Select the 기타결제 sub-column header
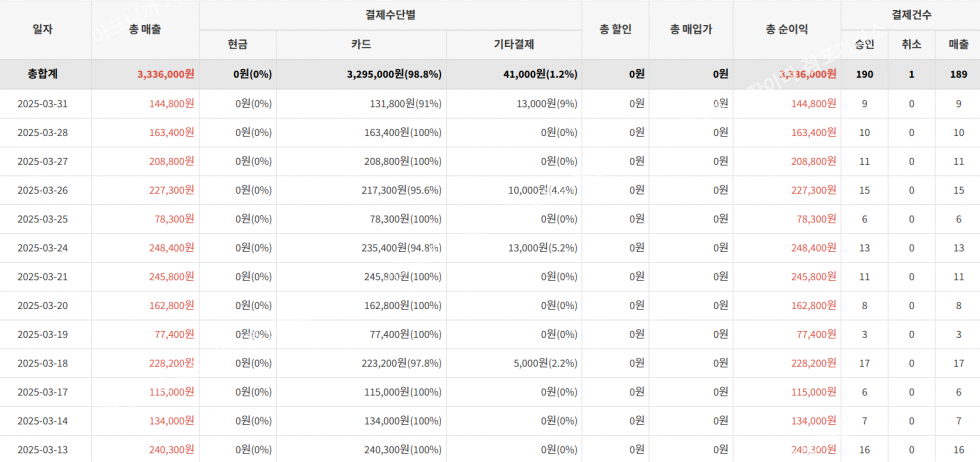The image size is (980, 462). coord(514,45)
